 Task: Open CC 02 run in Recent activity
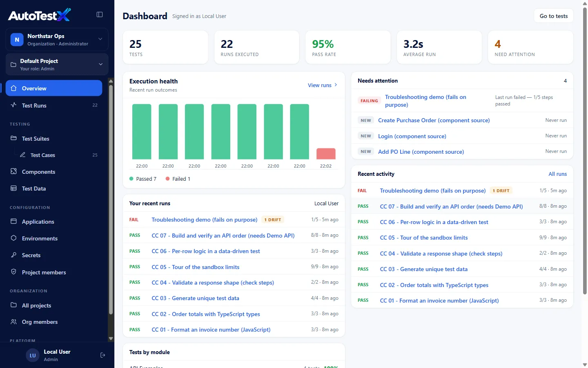coord(434,285)
